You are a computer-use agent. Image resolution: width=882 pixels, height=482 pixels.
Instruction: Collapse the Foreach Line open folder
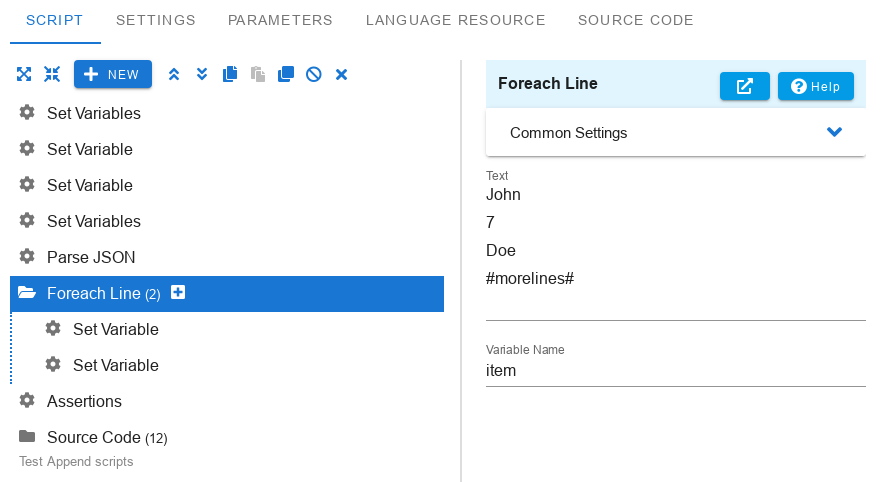tap(26, 293)
